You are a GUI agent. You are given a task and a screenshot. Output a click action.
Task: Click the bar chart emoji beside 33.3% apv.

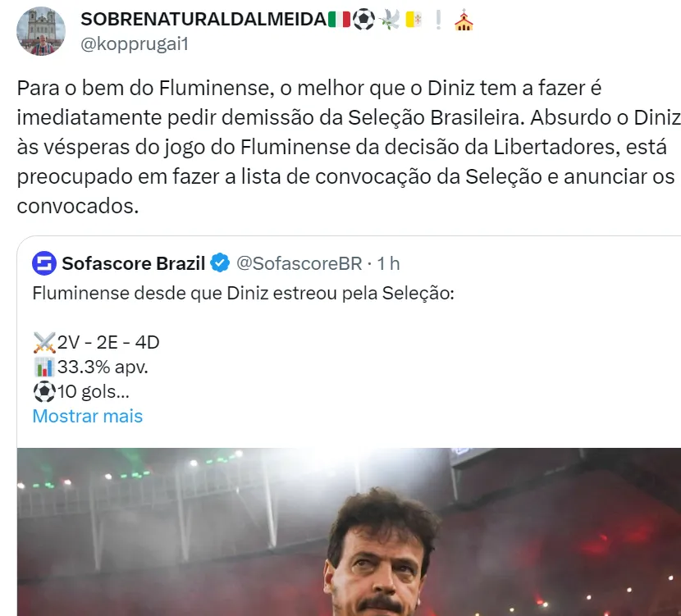44,367
